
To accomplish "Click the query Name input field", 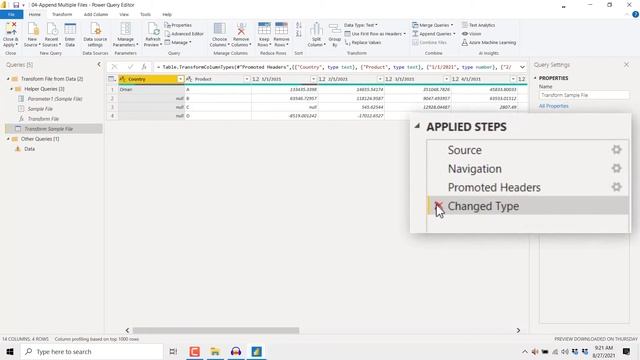I will pos(584,95).
